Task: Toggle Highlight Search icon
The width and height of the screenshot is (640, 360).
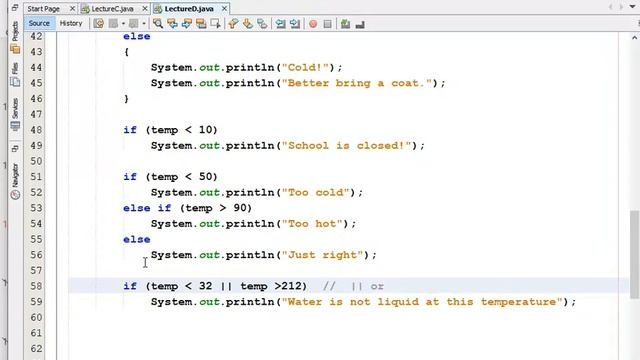Action: click(x=201, y=24)
